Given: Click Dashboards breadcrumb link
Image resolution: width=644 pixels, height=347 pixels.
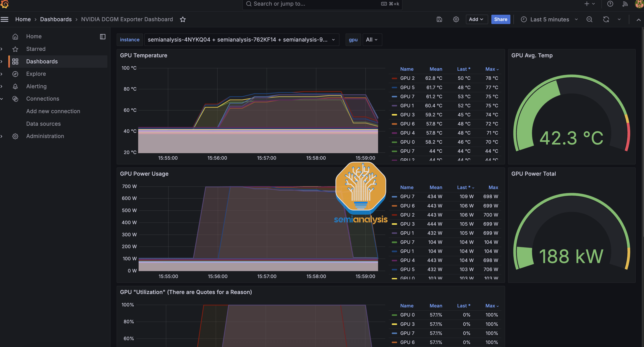Looking at the screenshot, I should pyautogui.click(x=56, y=19).
